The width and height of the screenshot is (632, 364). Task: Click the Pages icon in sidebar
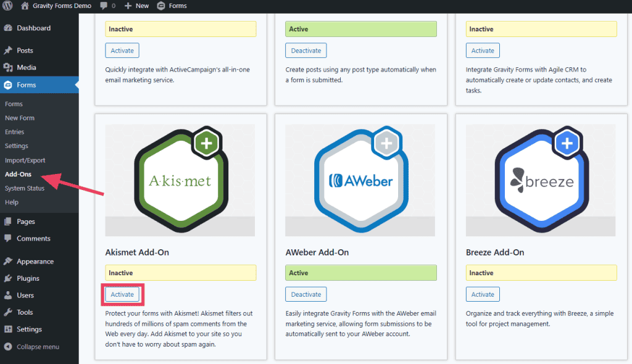click(x=7, y=221)
